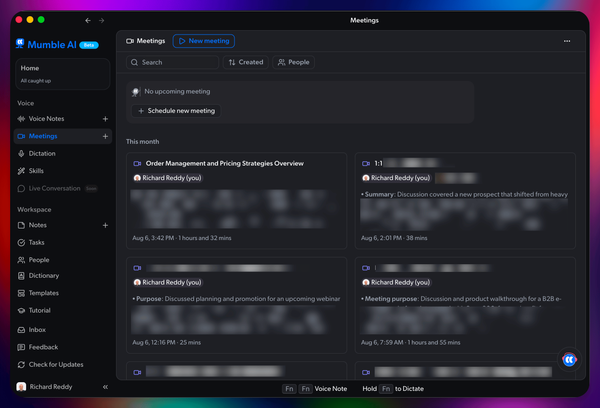The image size is (600, 408).
Task: Open Richard Reddy profile at sidebar bottom
Action: point(44,387)
